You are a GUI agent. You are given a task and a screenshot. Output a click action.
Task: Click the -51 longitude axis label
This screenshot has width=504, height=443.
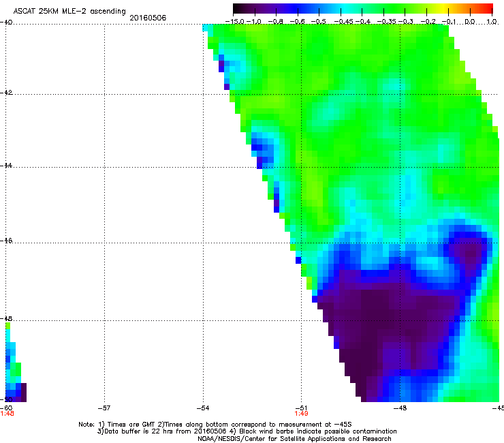[x=301, y=408]
